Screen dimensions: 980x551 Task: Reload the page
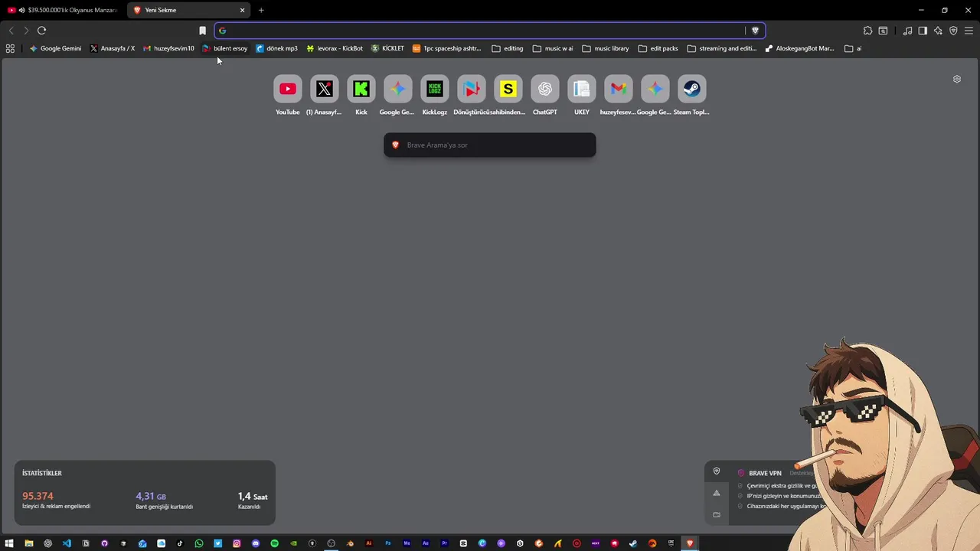41,31
